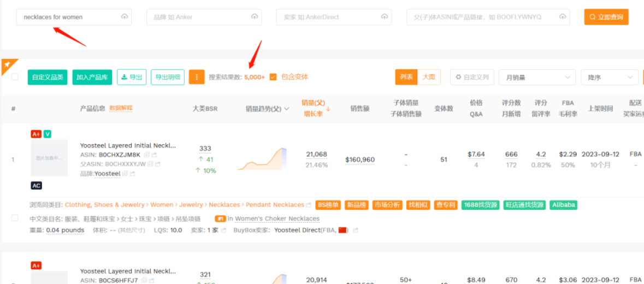Click red A+ badge on second product
644x284 pixels.
36,265
